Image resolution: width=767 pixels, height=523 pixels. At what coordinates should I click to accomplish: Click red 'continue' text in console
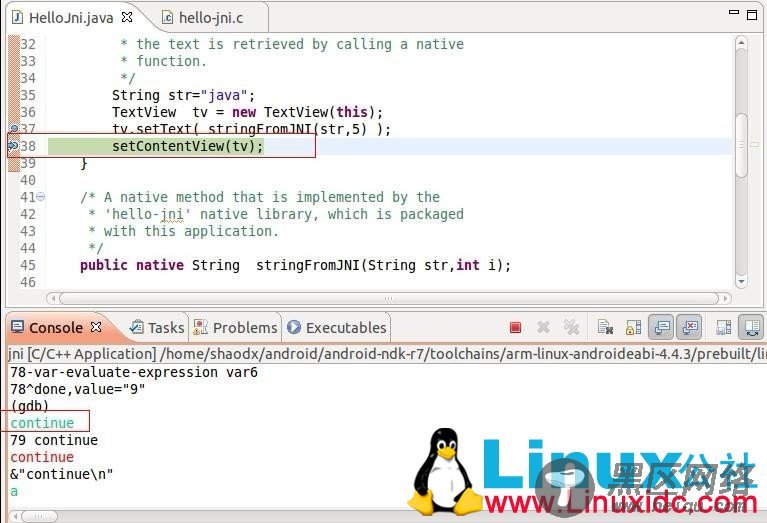click(x=42, y=457)
